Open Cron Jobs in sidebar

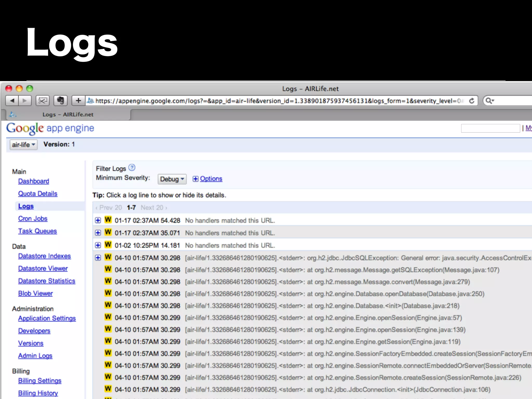click(33, 218)
